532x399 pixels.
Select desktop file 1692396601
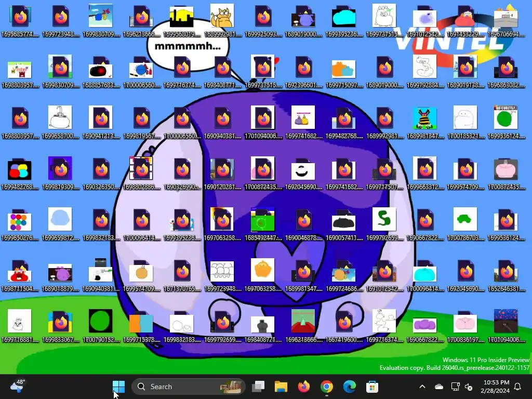(303, 71)
